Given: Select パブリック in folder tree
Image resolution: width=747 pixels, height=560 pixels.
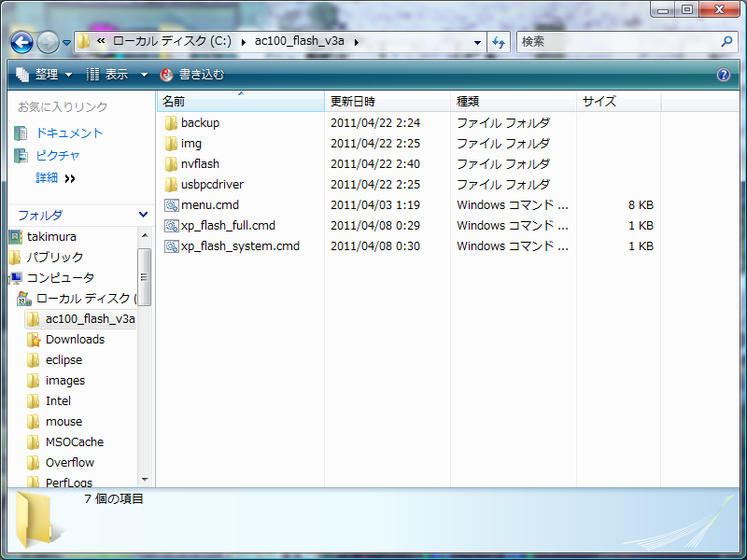Looking at the screenshot, I should click(55, 258).
